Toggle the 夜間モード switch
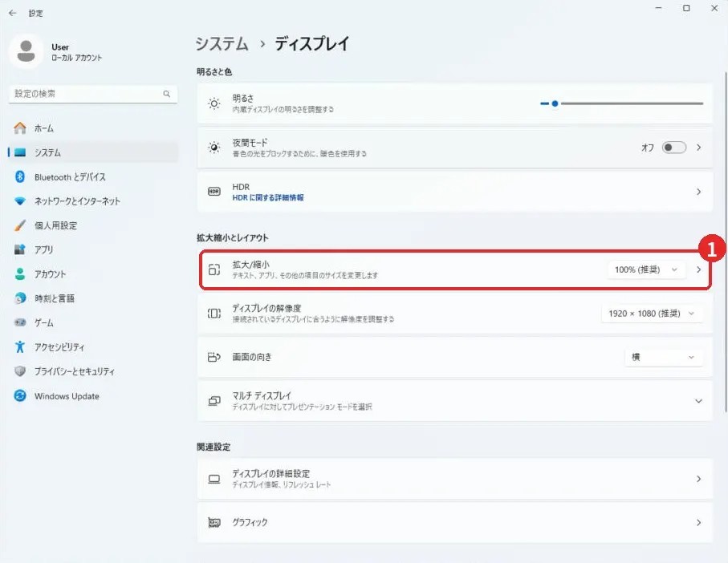728x563 pixels. (x=674, y=148)
